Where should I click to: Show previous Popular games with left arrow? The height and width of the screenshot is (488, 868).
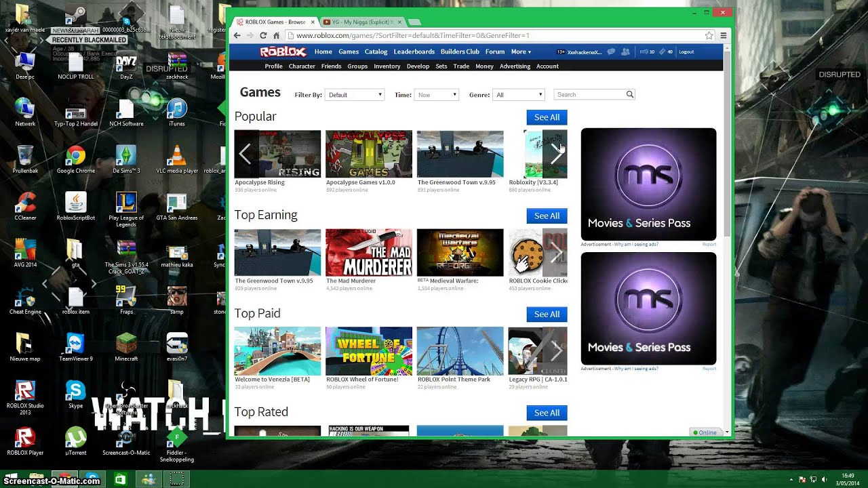[244, 155]
